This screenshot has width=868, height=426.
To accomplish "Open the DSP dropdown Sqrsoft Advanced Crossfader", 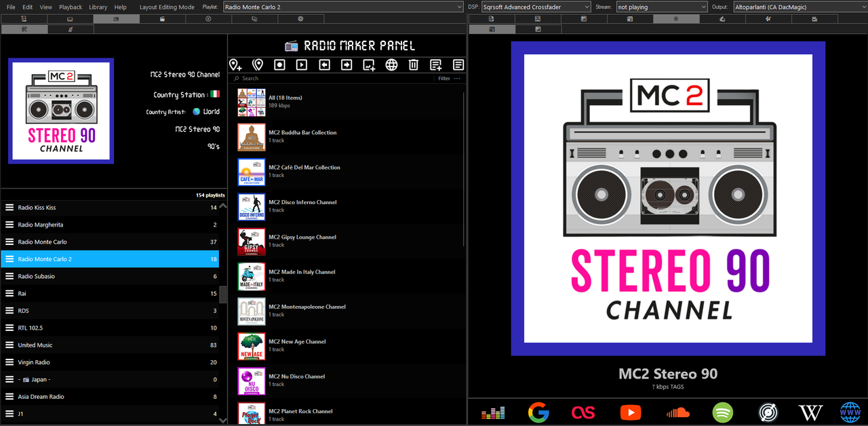I will 535,7.
